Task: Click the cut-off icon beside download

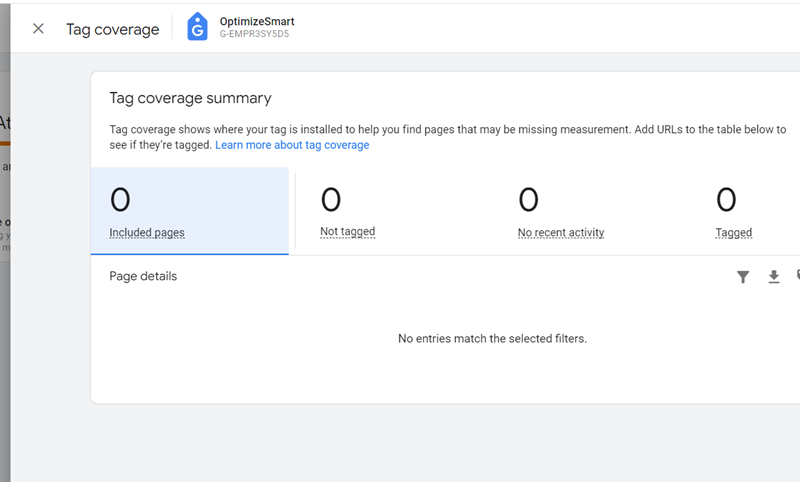Action: point(797,276)
